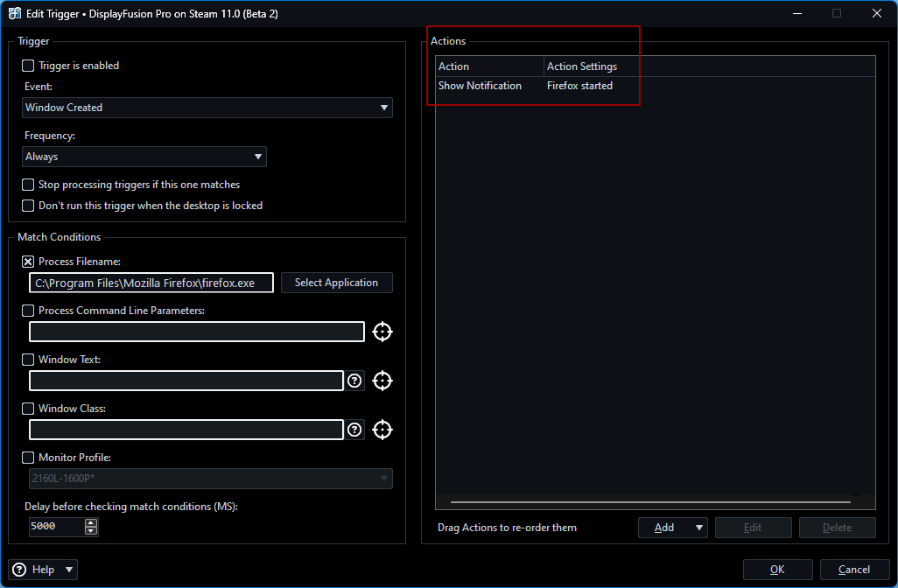Screen dimensions: 898x588
Task: Confirm the trigger with OK button
Action: [777, 570]
